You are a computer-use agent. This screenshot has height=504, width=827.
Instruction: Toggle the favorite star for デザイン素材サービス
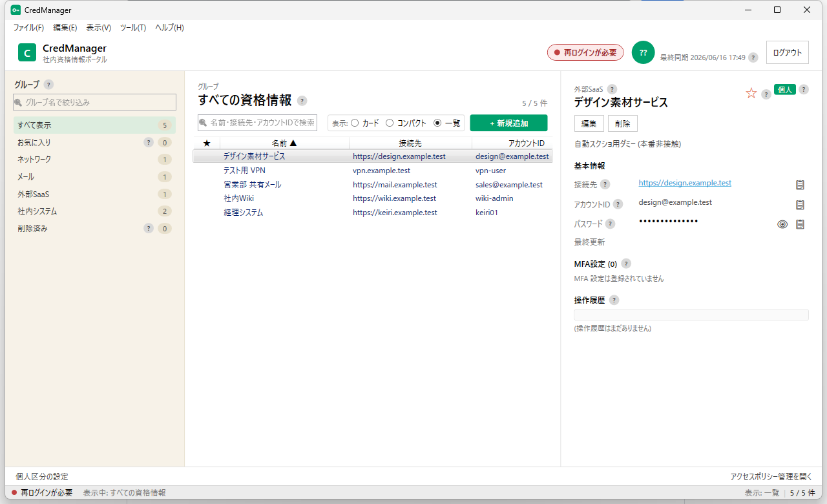tap(751, 93)
